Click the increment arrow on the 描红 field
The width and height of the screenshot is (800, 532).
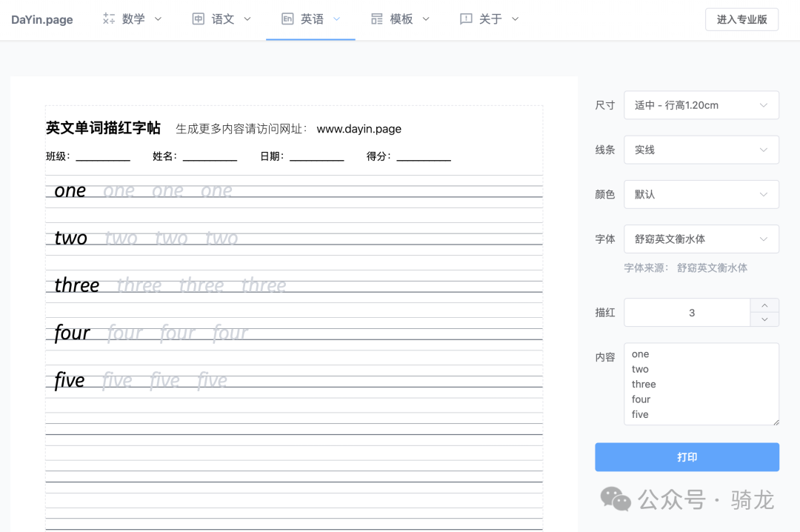coord(764,305)
